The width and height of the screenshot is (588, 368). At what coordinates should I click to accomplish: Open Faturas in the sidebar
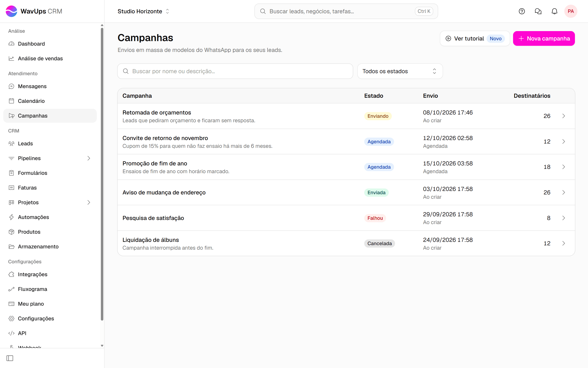point(50,188)
